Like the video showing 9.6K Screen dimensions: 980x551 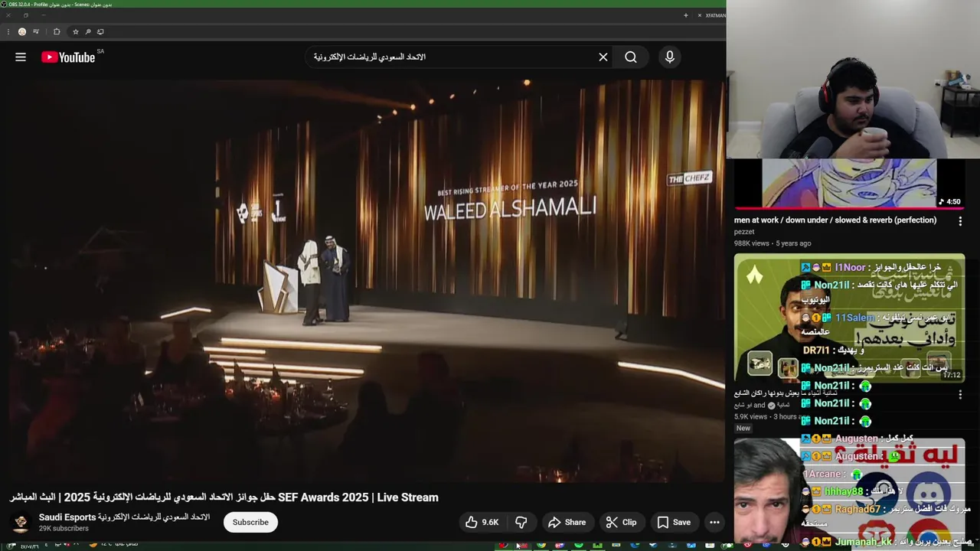click(x=482, y=522)
